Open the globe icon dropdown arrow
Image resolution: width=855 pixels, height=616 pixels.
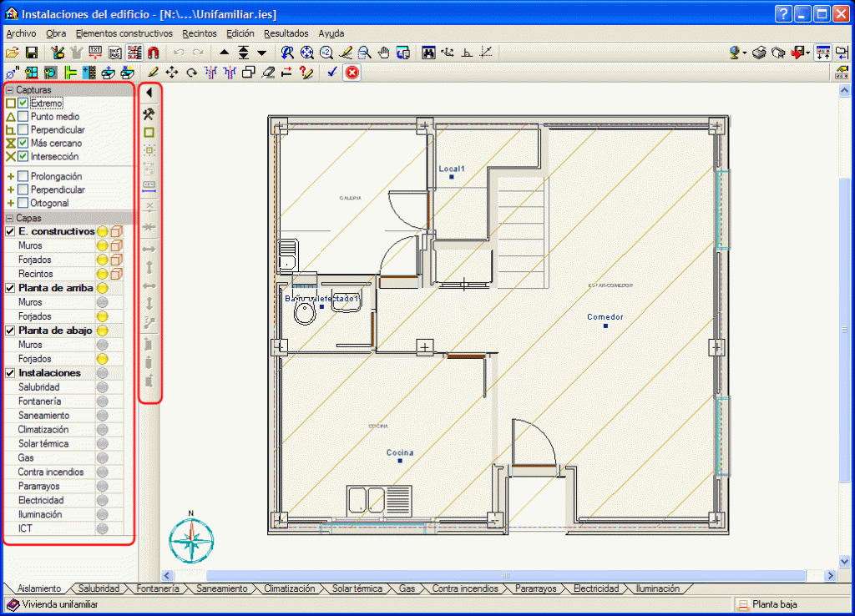click(x=745, y=53)
